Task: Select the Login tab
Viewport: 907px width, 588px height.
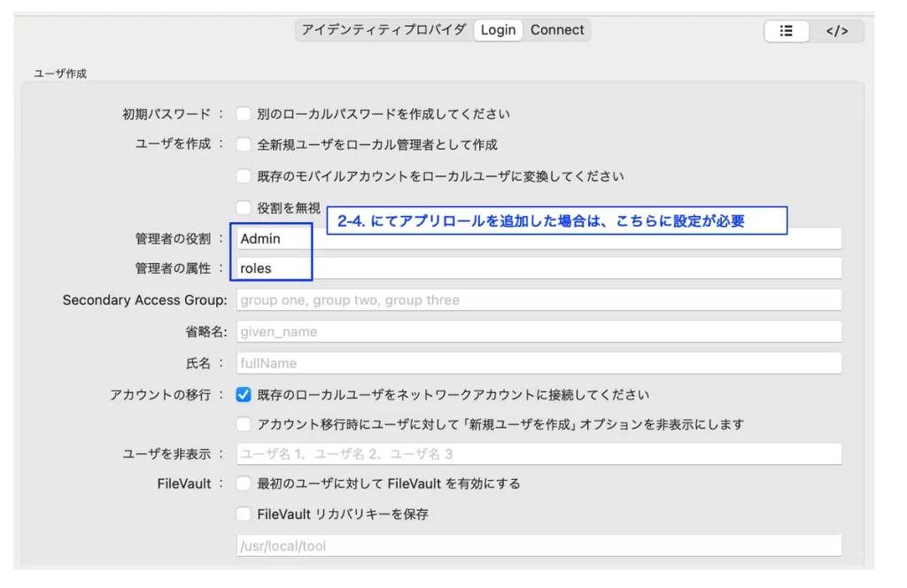Action: click(x=498, y=30)
